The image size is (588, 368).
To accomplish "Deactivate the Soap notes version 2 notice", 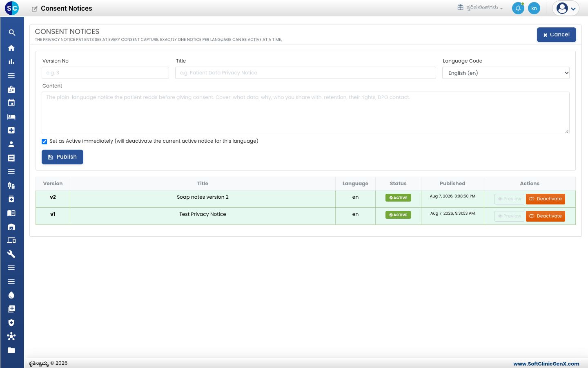I will 545,199.
